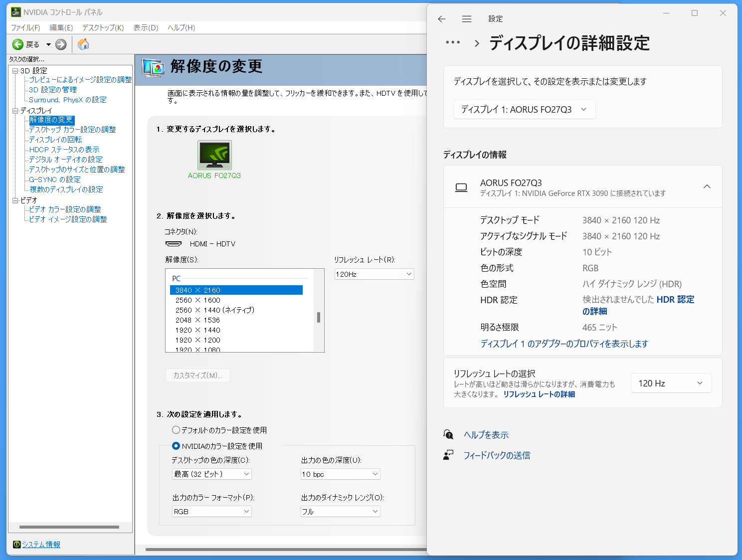Viewport: 742px width, 560px height.
Task: Open HDR 認定の詳細 link
Action: 638,305
